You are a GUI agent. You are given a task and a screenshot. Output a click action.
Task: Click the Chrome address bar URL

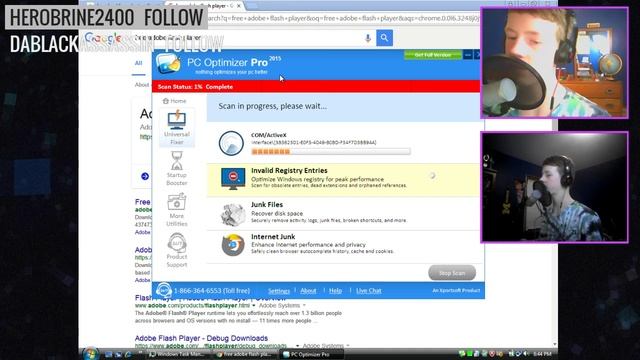(x=343, y=18)
